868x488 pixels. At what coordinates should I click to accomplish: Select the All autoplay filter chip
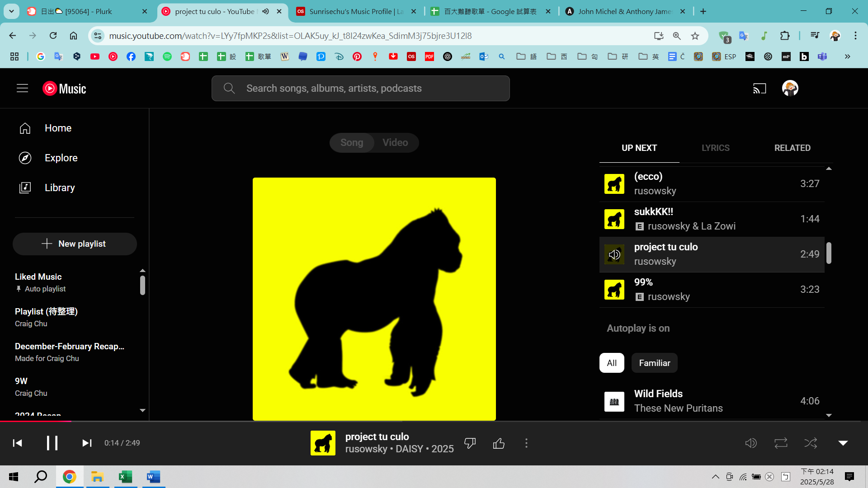coord(612,363)
